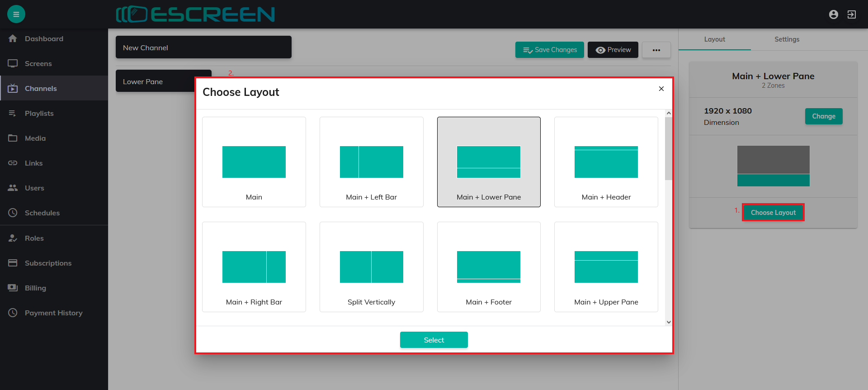Switch to the Settings tab
Viewport: 868px width, 390px height.
(787, 39)
